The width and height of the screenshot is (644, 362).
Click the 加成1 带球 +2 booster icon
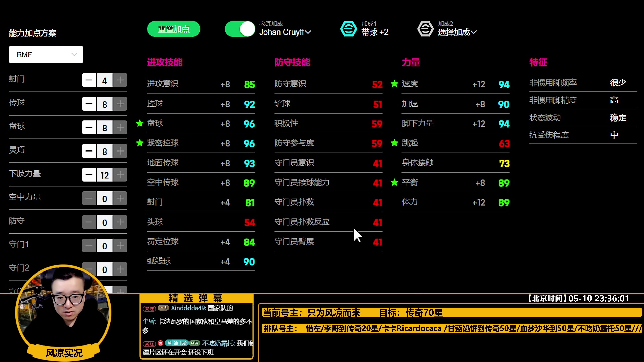348,29
